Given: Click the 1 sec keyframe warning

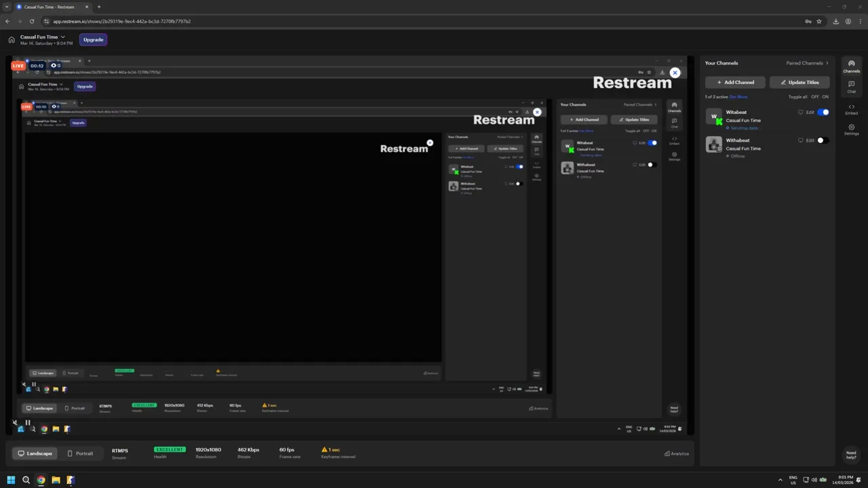Looking at the screenshot, I should (x=331, y=449).
